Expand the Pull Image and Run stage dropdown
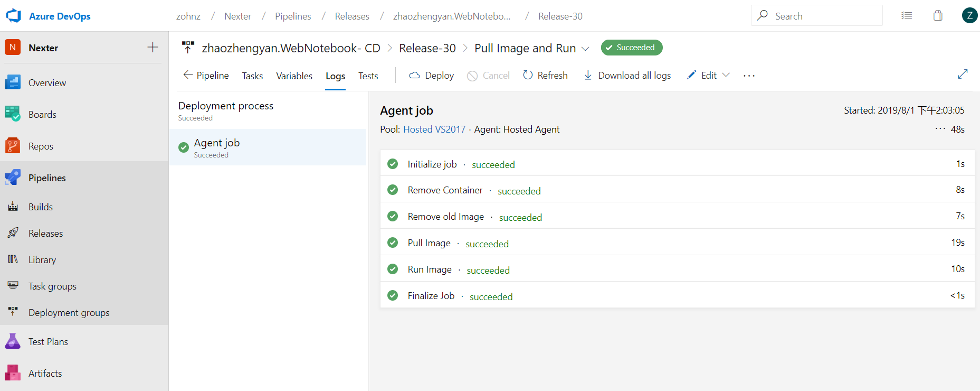This screenshot has height=391, width=980. tap(585, 49)
